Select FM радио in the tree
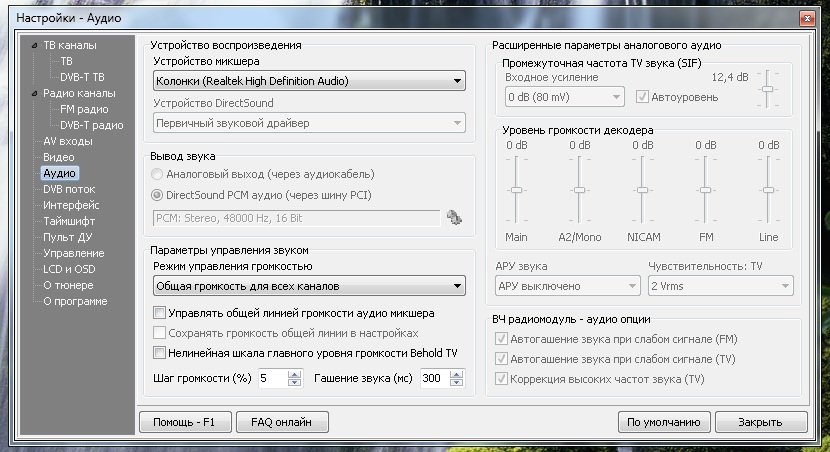 click(84, 110)
